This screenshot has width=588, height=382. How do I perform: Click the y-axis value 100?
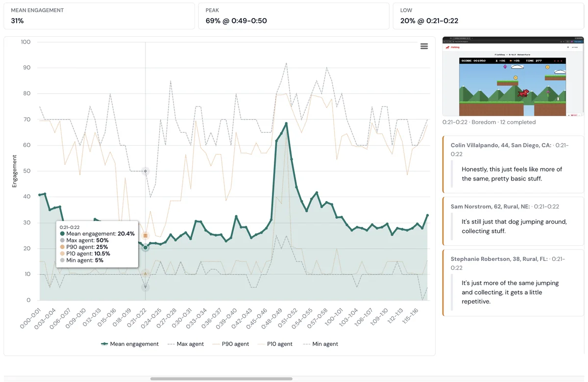coord(25,42)
